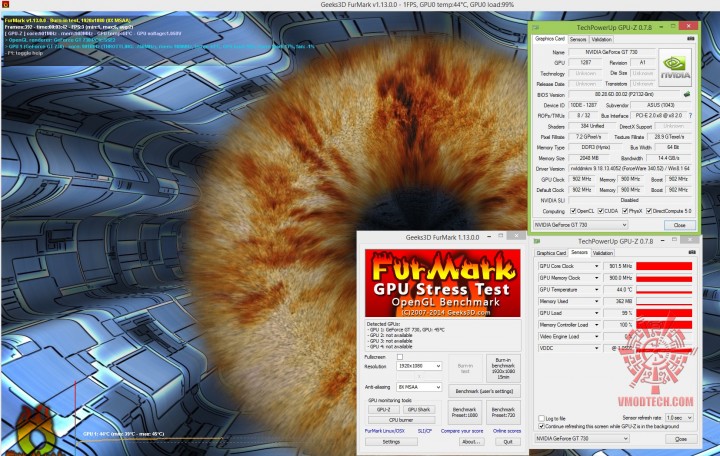Enable the Fullscreen checkbox in FurMark

point(400,357)
